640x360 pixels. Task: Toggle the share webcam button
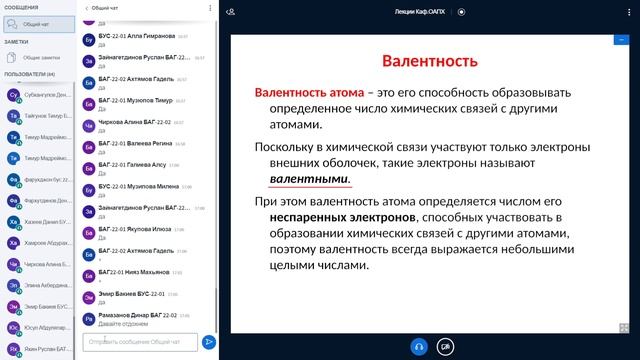point(445,347)
